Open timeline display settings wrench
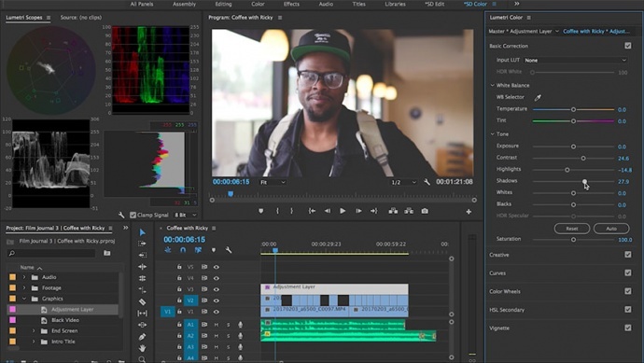 click(229, 250)
